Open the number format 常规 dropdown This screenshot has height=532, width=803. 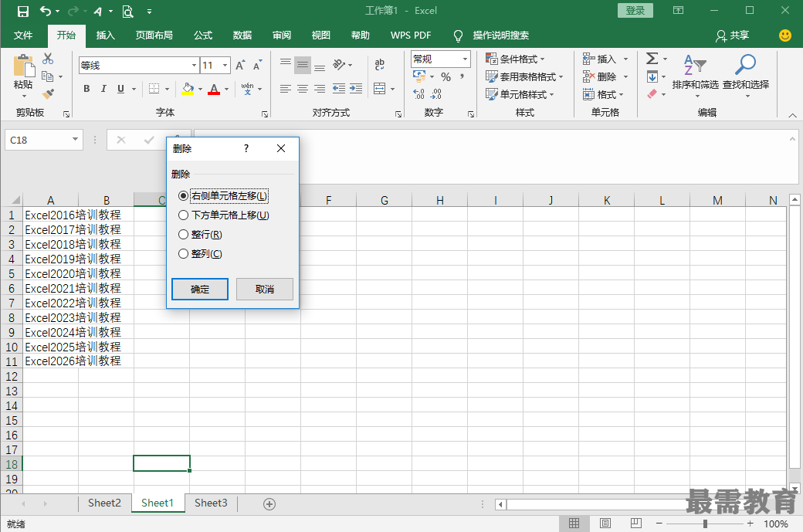(x=465, y=59)
